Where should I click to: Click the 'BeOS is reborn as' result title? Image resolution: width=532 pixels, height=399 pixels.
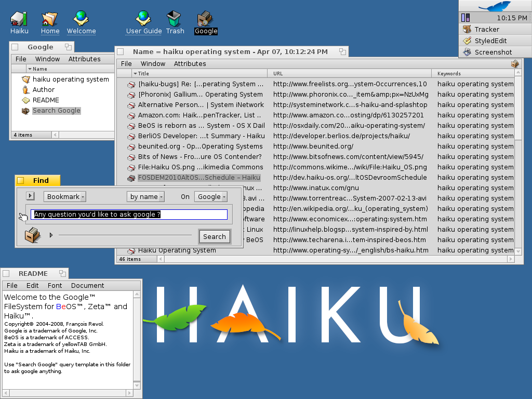click(201, 126)
